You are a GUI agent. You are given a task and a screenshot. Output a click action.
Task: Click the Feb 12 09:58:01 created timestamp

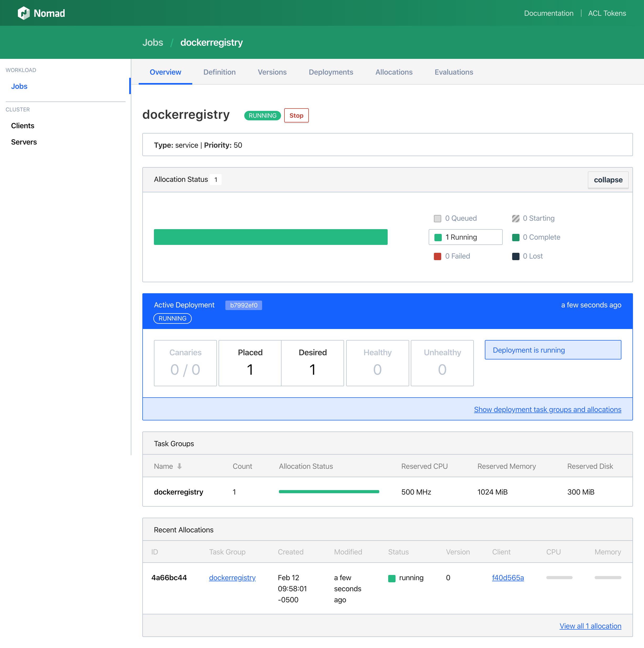(x=292, y=589)
